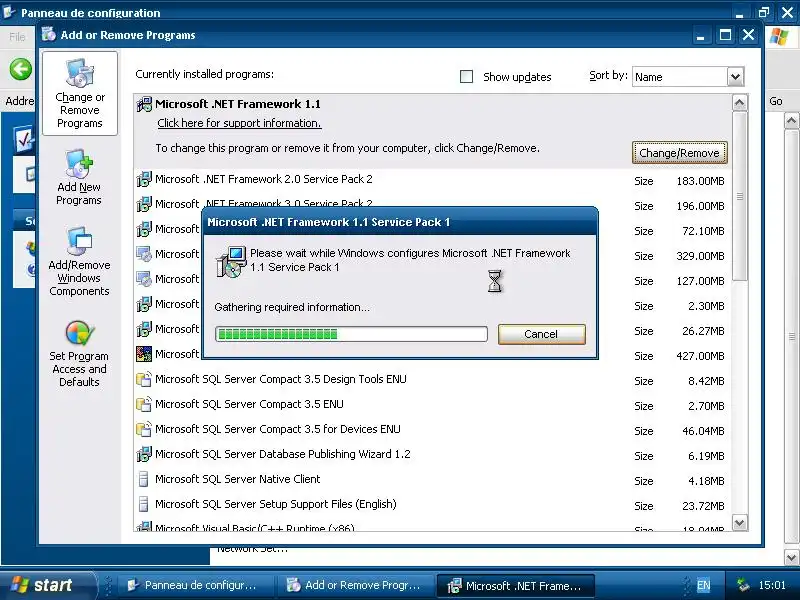
Task: Click network tray icon beside the clock
Action: pyautogui.click(x=744, y=585)
